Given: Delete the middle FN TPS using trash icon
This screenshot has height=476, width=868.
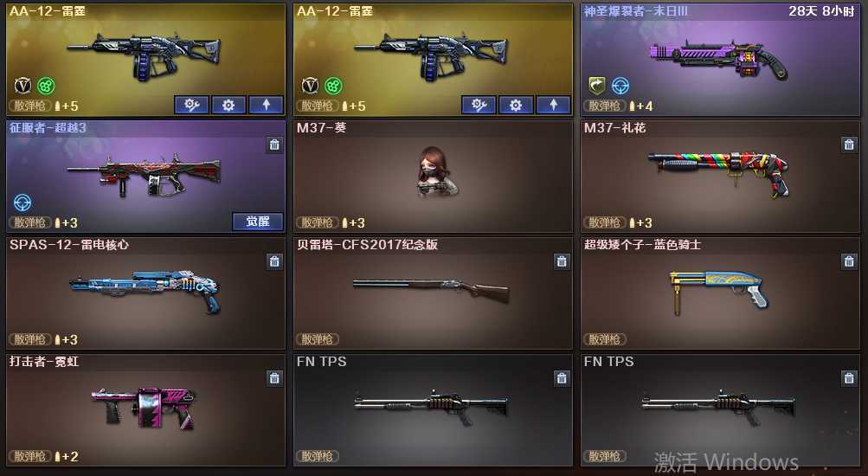Looking at the screenshot, I should (562, 378).
